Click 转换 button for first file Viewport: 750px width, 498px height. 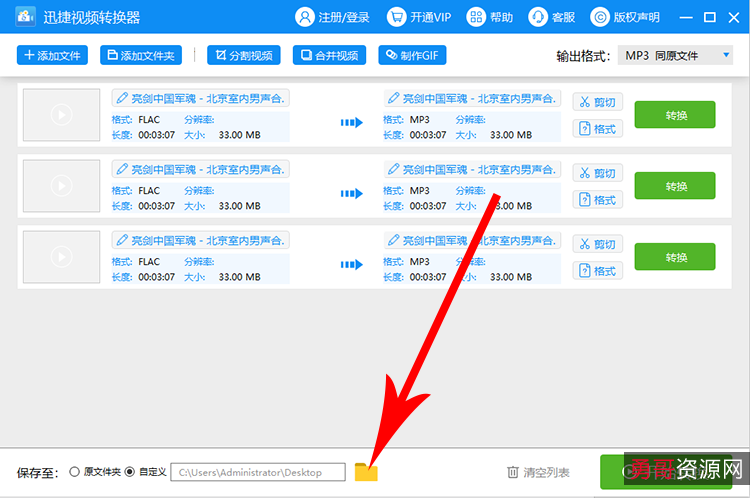click(675, 115)
